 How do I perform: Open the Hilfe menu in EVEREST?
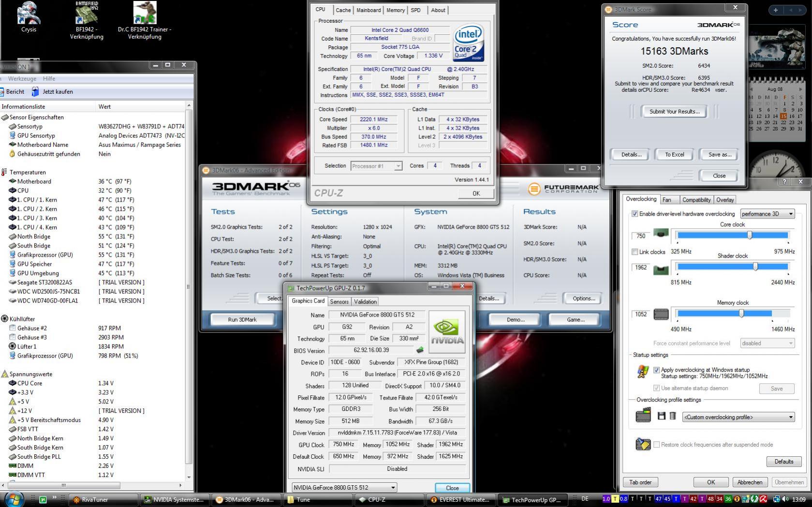point(49,79)
